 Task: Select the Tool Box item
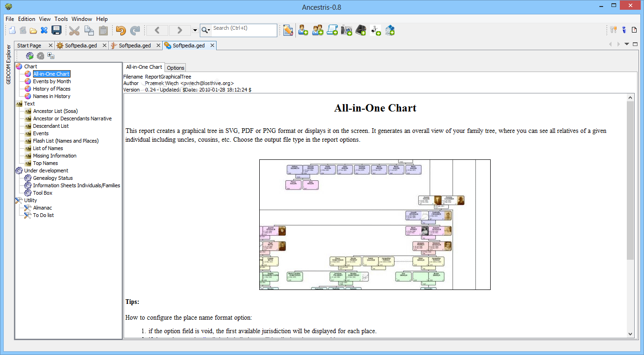43,193
